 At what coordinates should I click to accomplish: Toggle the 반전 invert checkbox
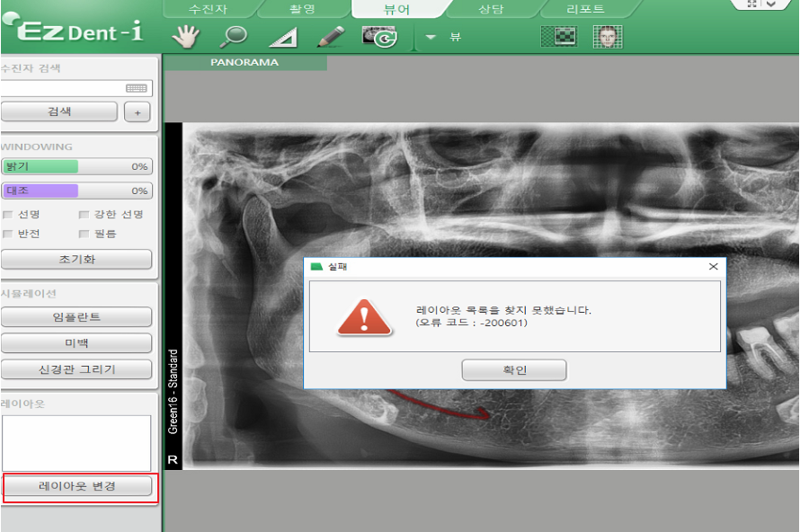click(x=8, y=234)
